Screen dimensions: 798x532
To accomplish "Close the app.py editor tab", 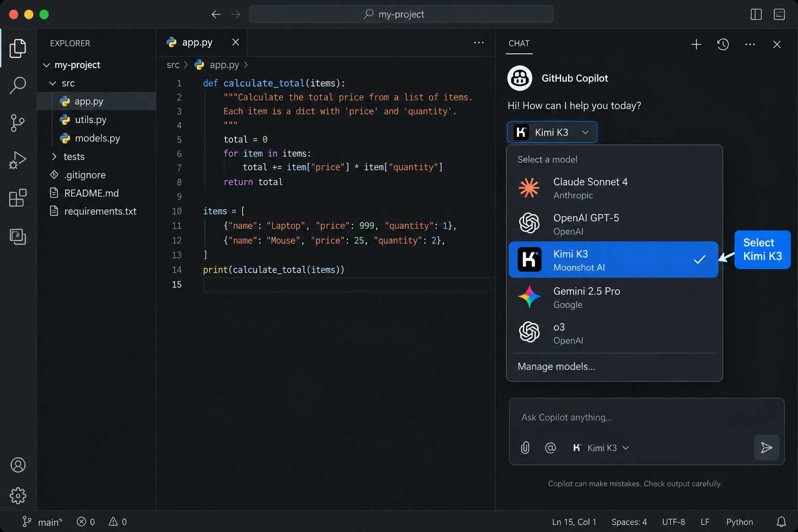I will pyautogui.click(x=235, y=42).
